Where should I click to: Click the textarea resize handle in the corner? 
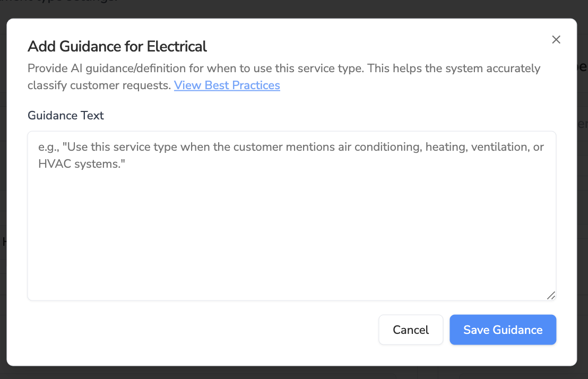click(x=551, y=295)
